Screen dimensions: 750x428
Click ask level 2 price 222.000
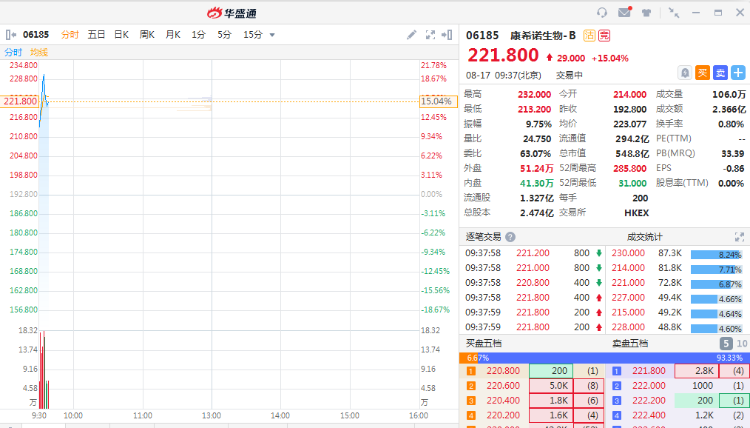[x=649, y=385]
